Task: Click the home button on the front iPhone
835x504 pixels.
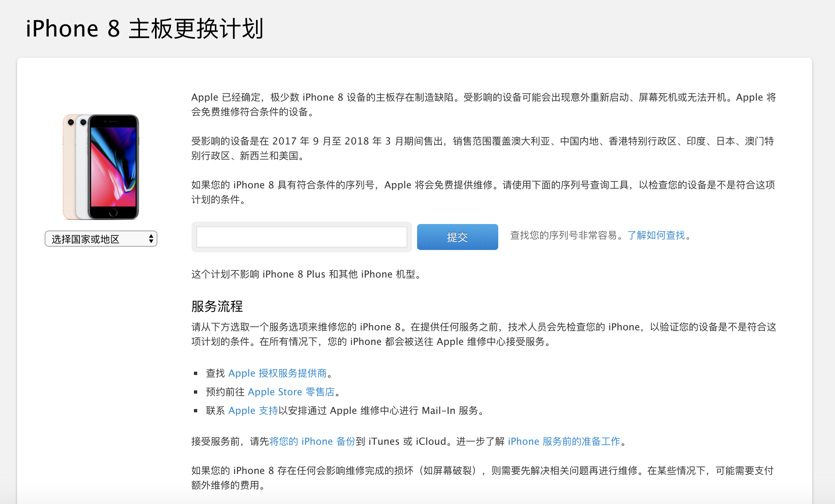Action: [113, 212]
